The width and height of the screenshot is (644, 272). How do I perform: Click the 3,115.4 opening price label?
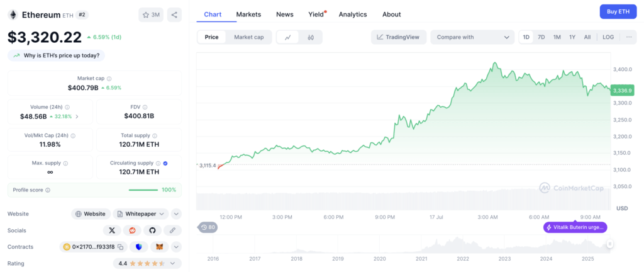click(208, 165)
